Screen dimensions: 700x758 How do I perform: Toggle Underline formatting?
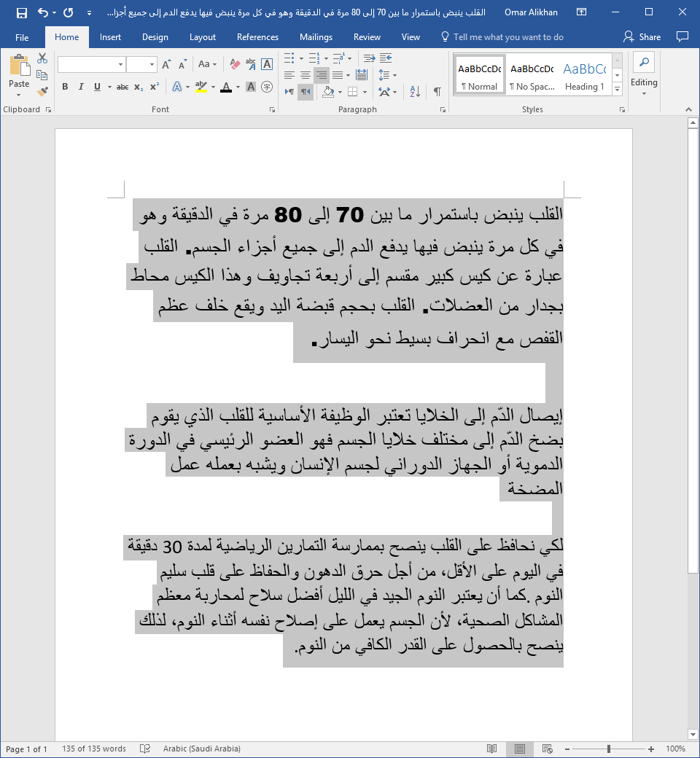[97, 87]
